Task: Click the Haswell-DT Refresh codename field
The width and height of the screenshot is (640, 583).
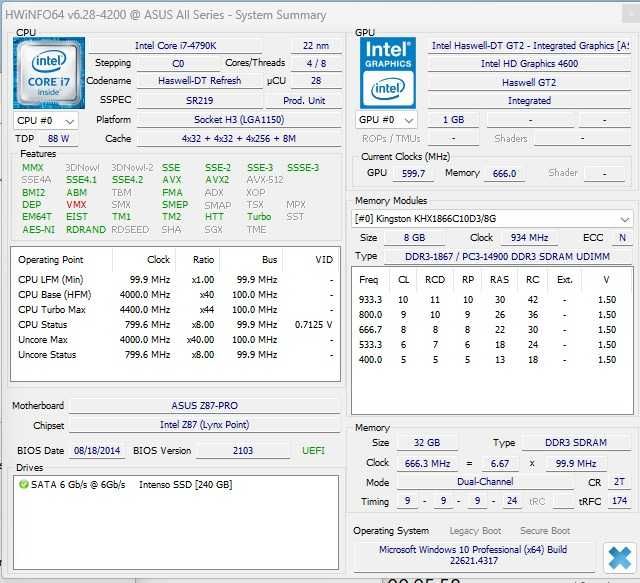Action: point(200,81)
